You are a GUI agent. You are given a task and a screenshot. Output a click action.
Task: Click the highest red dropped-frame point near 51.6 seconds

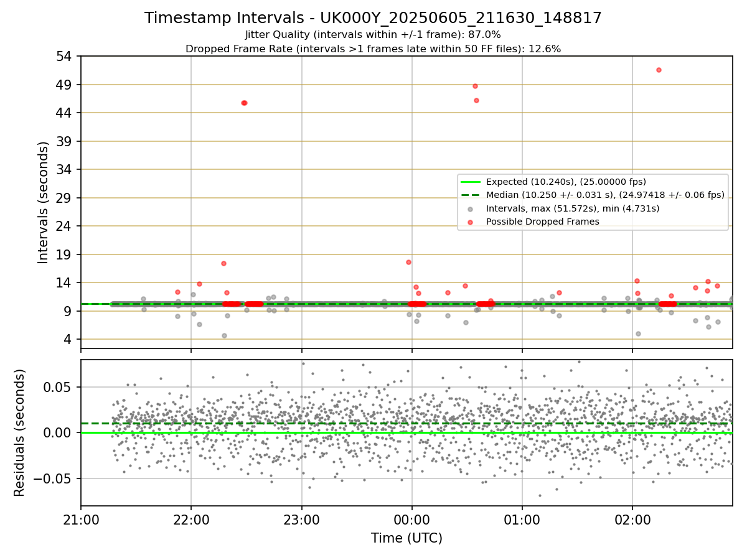click(659, 70)
